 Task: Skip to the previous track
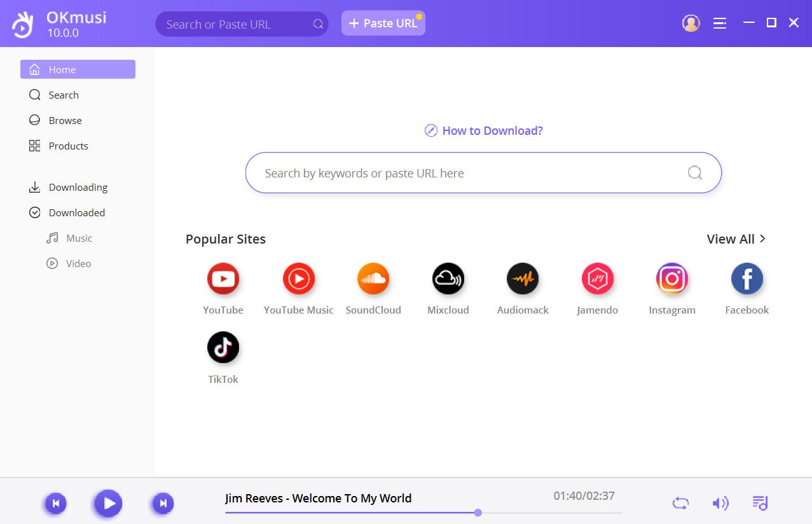click(x=55, y=504)
